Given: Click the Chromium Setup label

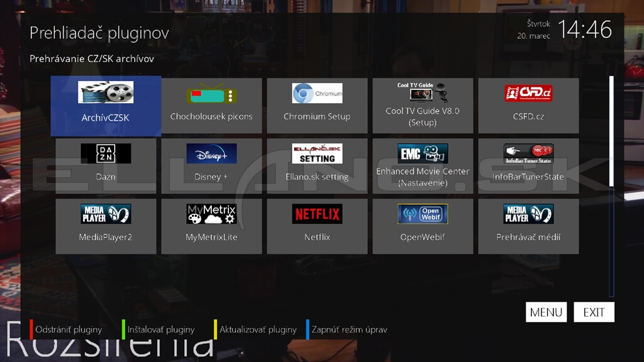Looking at the screenshot, I should coord(317,116).
